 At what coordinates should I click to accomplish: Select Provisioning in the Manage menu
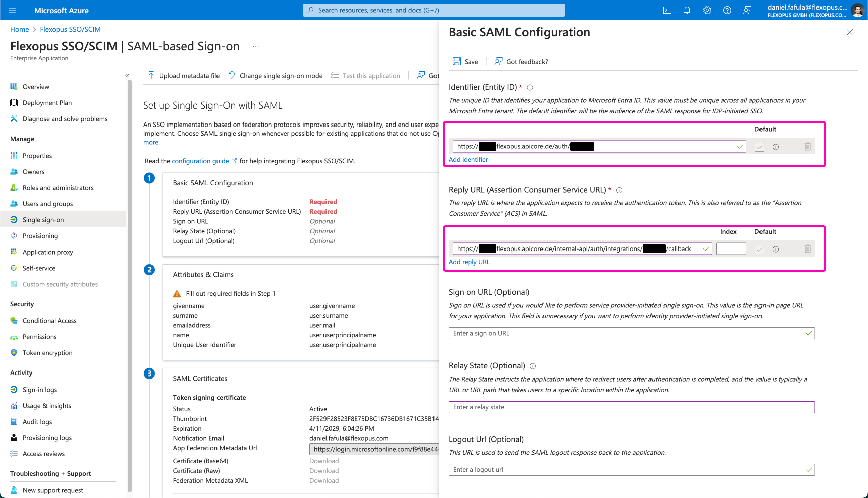click(x=40, y=236)
